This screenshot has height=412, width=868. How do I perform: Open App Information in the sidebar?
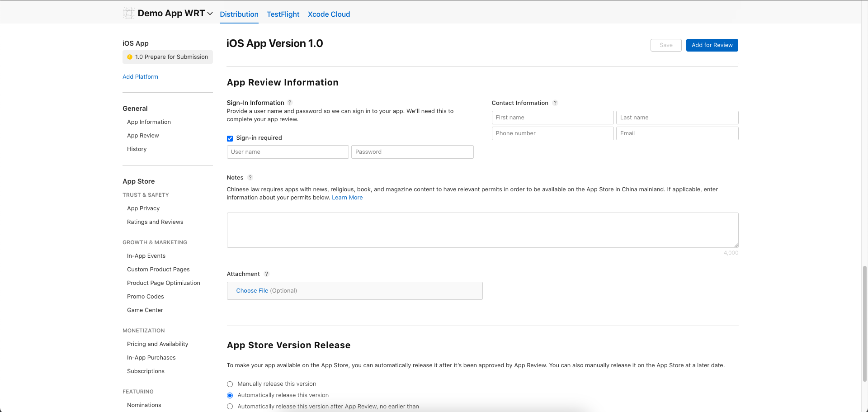pos(149,122)
